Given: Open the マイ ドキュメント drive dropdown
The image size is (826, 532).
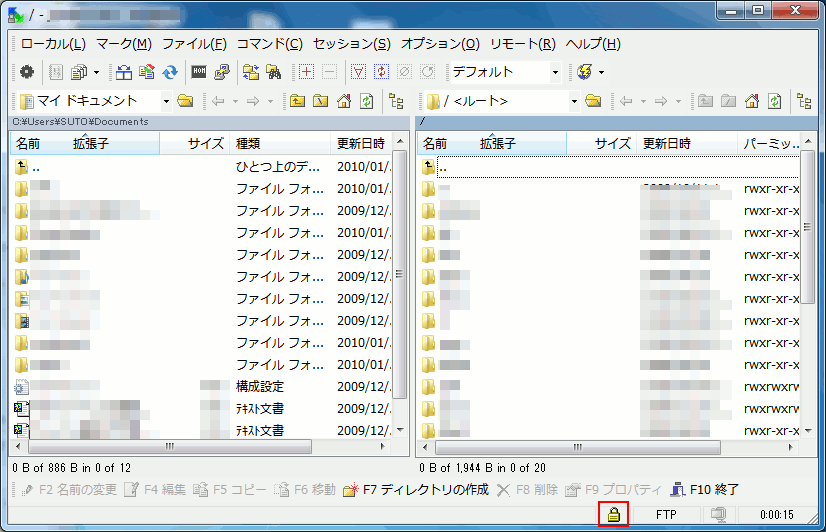Looking at the screenshot, I should click(x=165, y=101).
